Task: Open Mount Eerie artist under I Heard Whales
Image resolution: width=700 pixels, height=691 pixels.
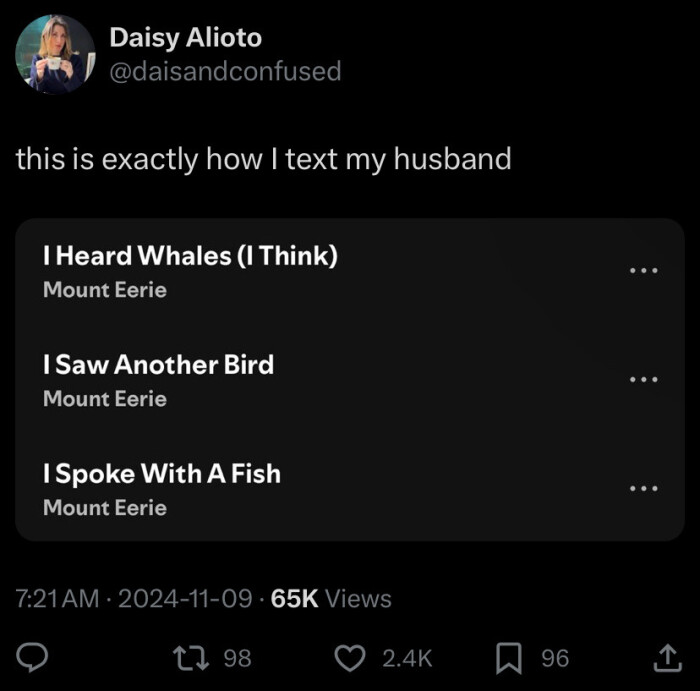Action: pyautogui.click(x=105, y=290)
